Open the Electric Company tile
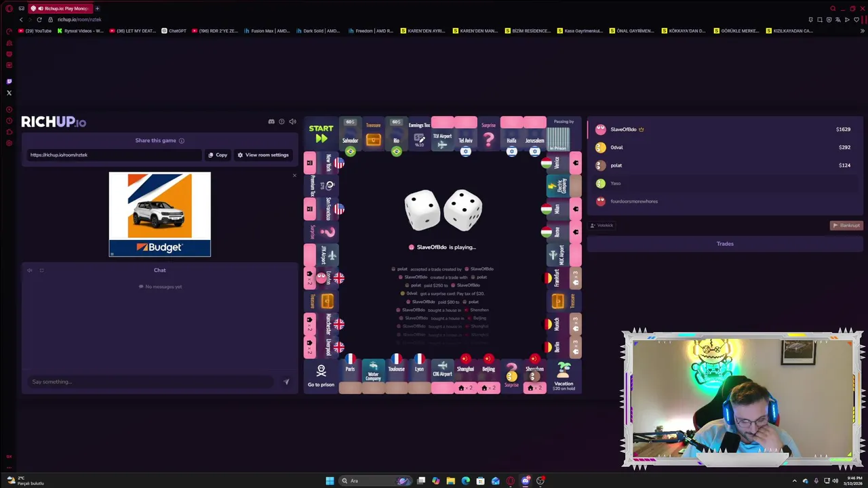This screenshot has height=488, width=868. (564, 186)
